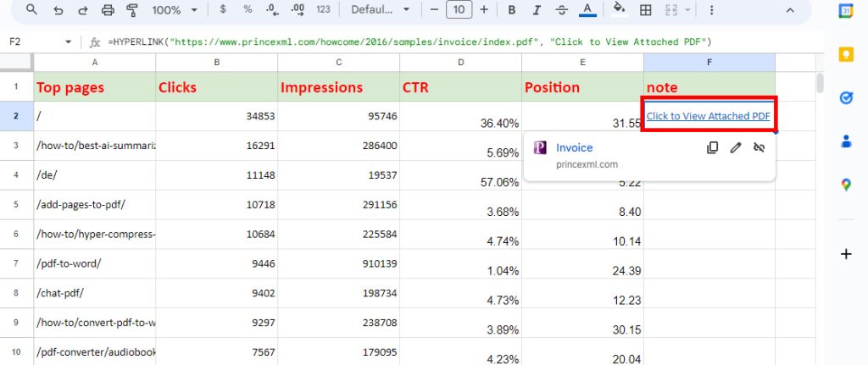Viewport: 868px width, 365px height.
Task: Select the note header cell
Action: [709, 87]
